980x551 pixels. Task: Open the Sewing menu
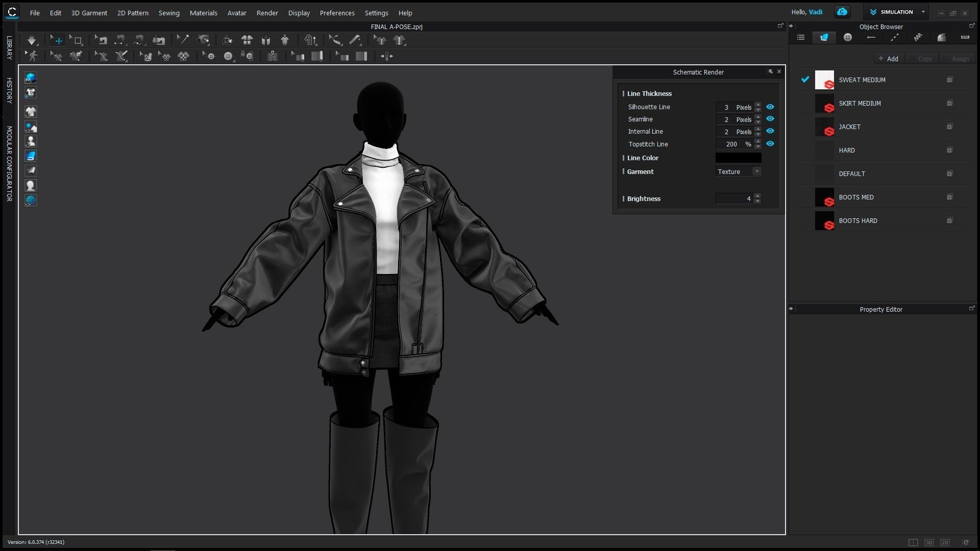coord(169,13)
